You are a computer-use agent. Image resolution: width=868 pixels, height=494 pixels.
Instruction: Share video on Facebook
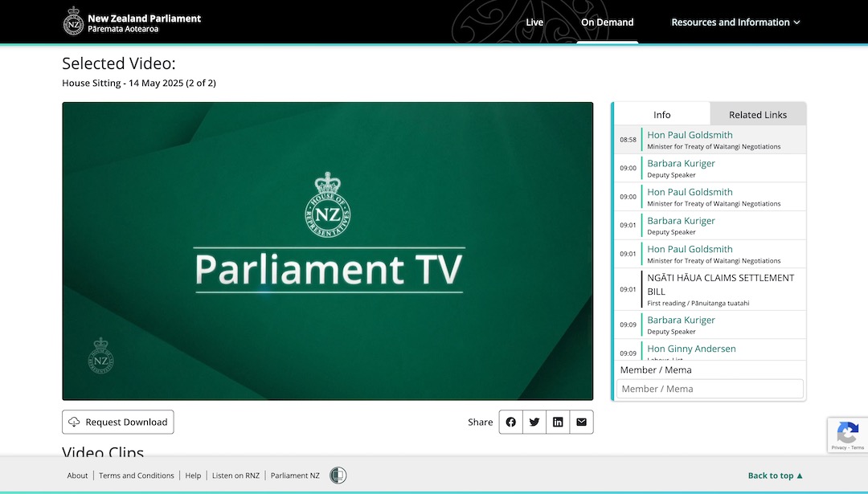510,422
